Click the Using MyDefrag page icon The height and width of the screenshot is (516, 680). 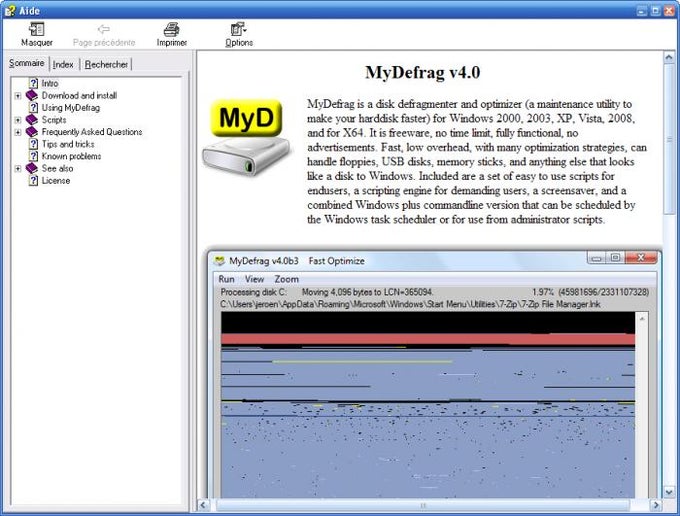pos(33,107)
